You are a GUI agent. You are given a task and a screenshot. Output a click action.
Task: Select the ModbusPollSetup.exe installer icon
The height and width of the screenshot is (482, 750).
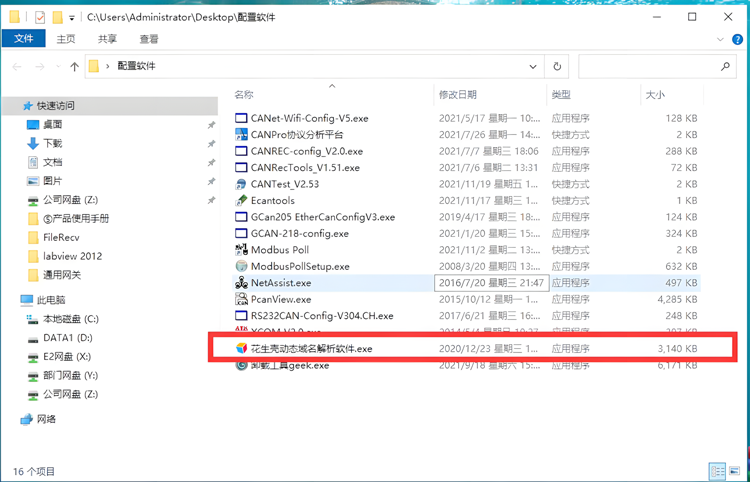241,267
